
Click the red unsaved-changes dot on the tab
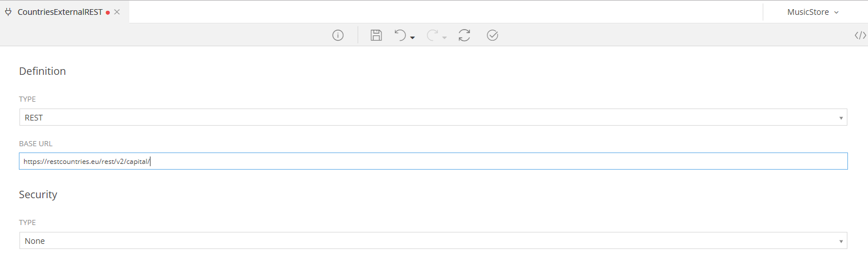pyautogui.click(x=108, y=13)
